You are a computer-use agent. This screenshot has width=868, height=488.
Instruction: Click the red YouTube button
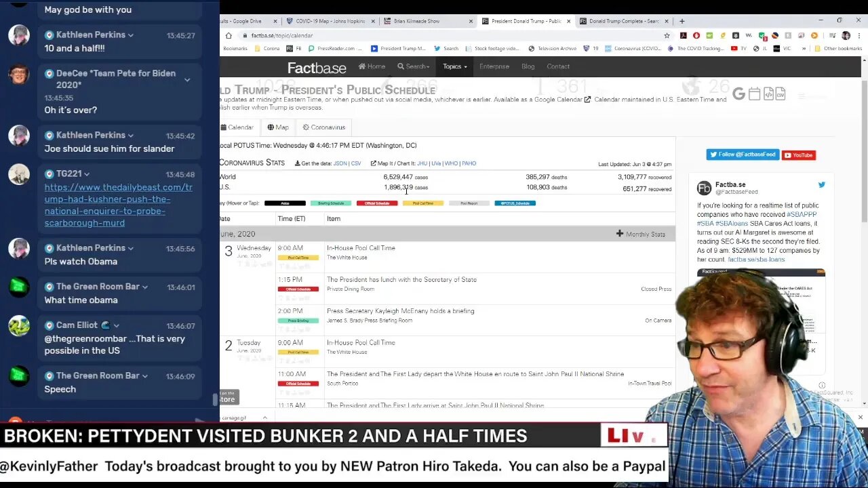[x=798, y=155]
